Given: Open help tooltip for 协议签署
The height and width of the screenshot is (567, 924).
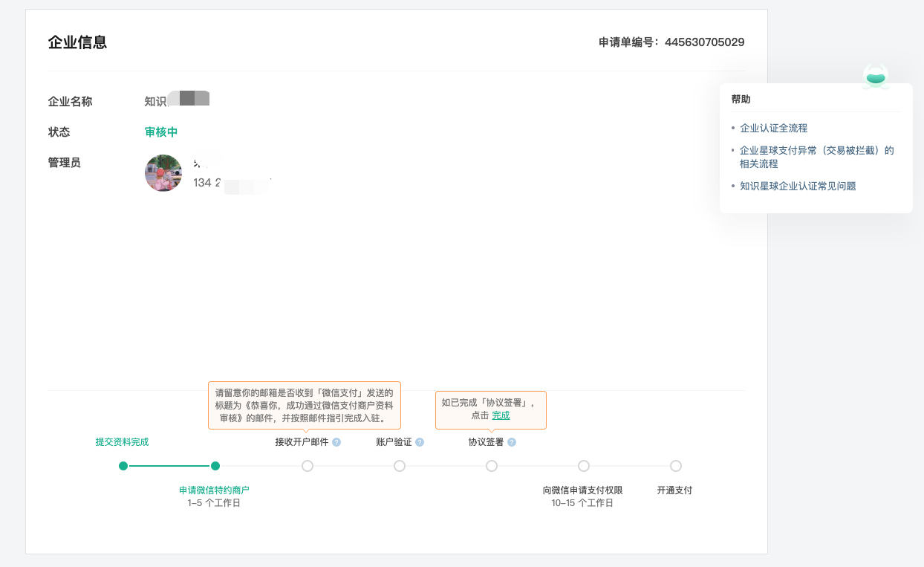Looking at the screenshot, I should (x=512, y=442).
